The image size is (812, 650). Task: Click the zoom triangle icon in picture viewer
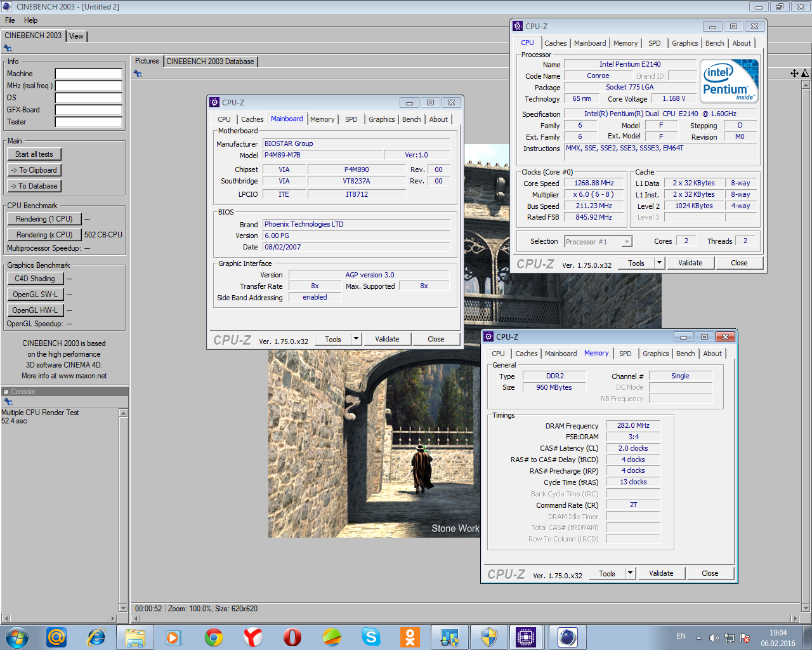(x=805, y=74)
